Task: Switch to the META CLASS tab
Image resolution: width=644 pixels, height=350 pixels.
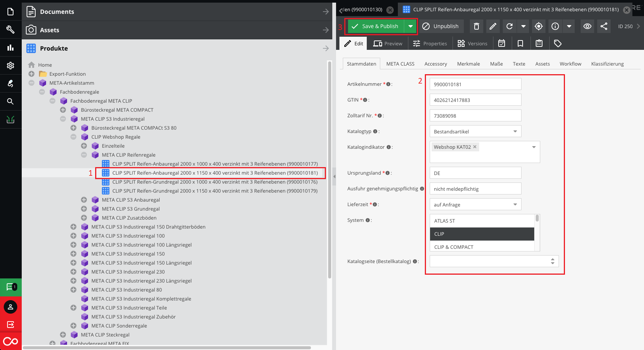Action: coord(400,64)
